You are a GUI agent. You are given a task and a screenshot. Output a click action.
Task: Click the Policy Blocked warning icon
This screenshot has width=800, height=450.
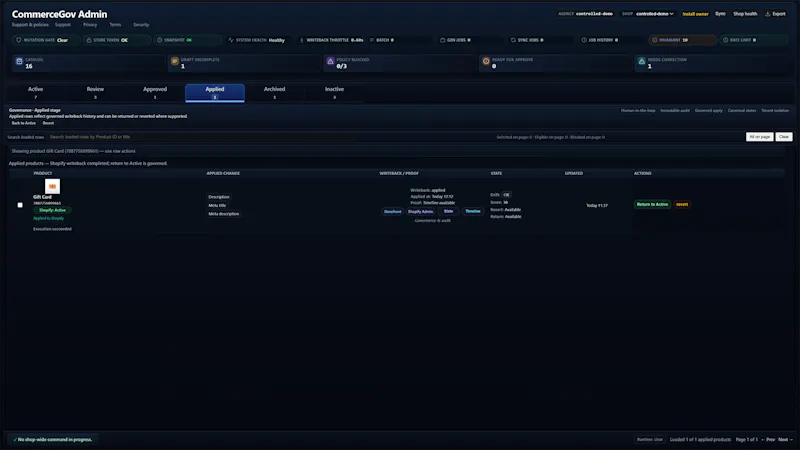tap(330, 61)
